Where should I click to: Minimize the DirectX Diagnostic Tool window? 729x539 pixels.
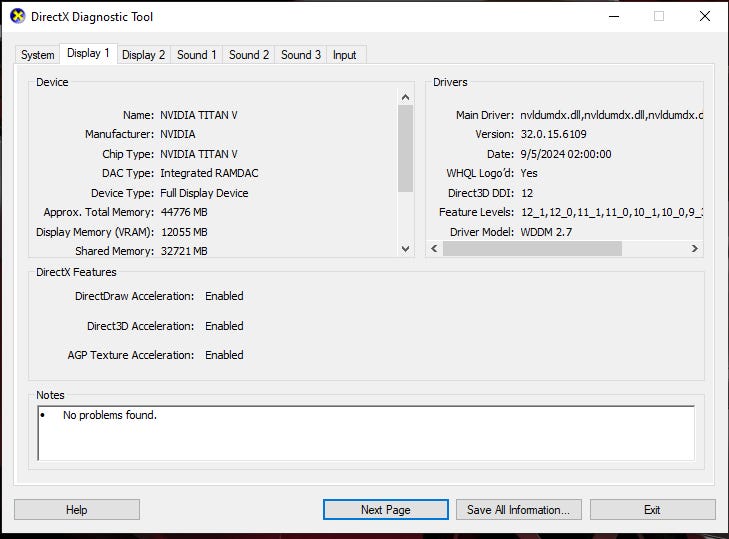coord(614,16)
